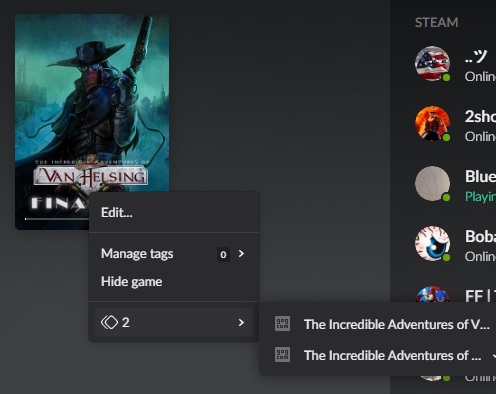Click GOG.com icon of second submenu entry
The height and width of the screenshot is (394, 496).
click(282, 355)
